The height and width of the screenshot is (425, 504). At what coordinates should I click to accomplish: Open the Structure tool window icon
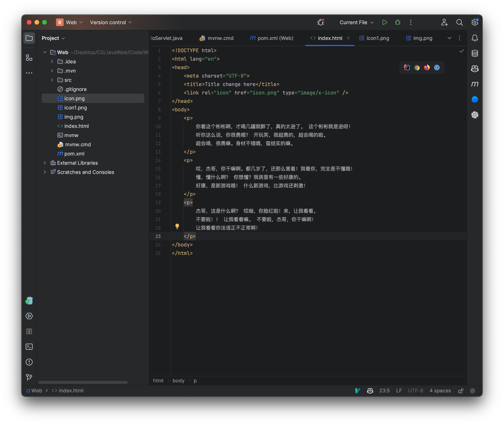click(x=29, y=58)
